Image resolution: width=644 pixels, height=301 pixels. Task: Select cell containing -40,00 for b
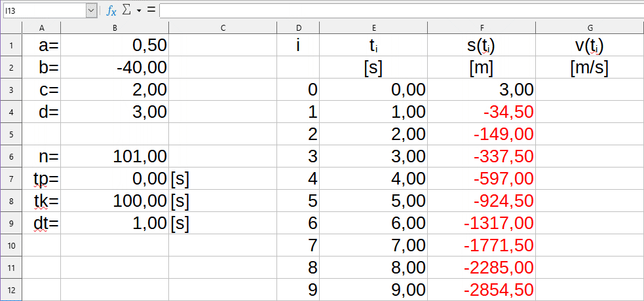115,67
